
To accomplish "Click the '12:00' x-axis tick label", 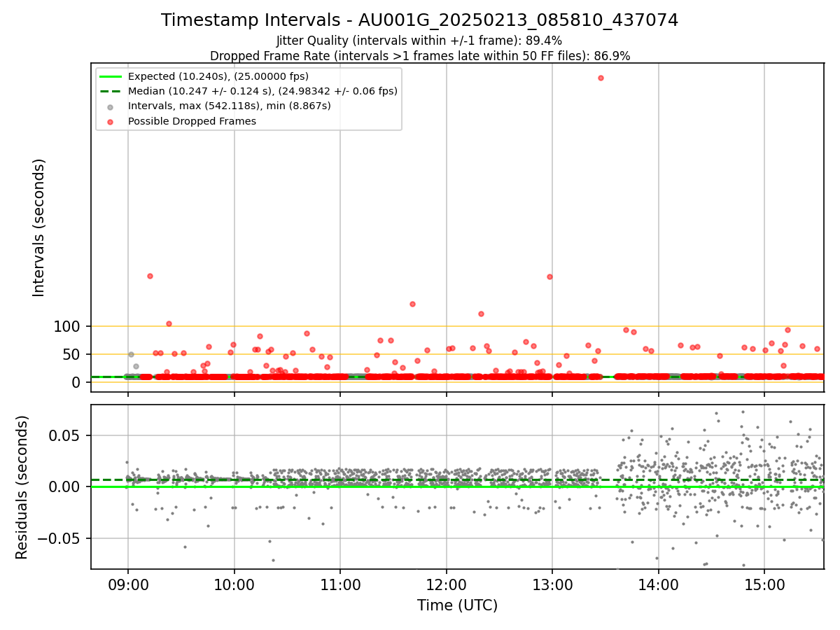I will point(446,584).
